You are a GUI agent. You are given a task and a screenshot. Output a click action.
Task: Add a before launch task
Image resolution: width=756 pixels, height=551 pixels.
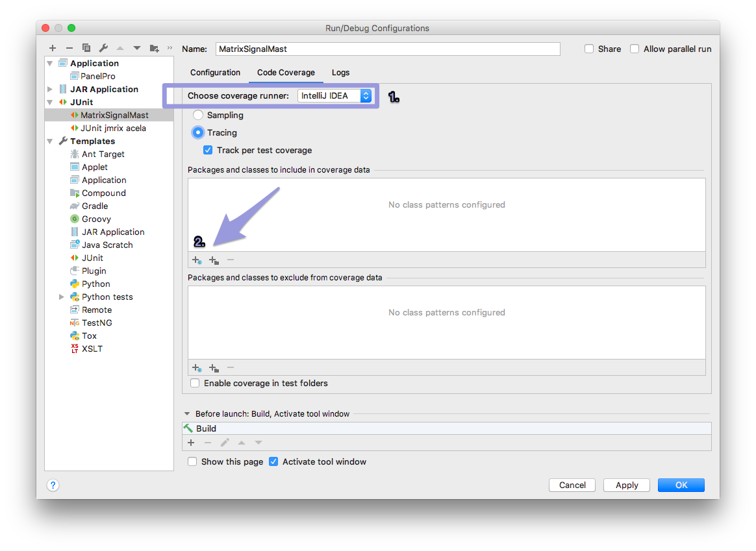pos(191,443)
